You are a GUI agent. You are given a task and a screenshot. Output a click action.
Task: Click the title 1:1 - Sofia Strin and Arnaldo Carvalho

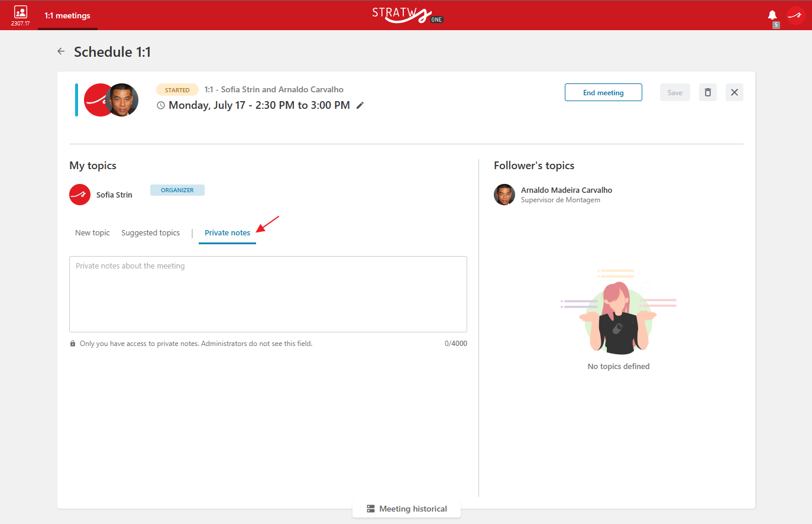pyautogui.click(x=274, y=89)
